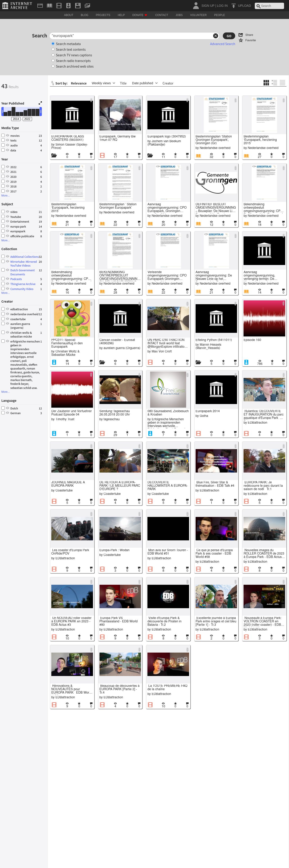Select the Search text contents option

(53, 50)
